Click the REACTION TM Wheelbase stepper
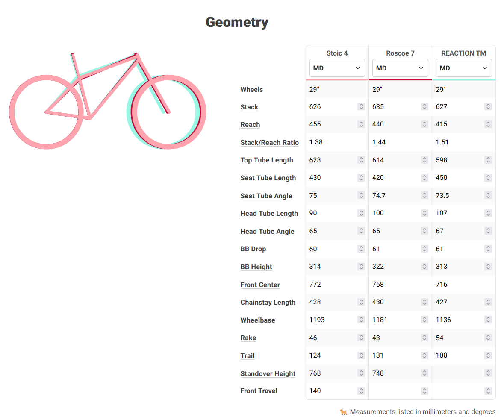Screen dimensions: 504x420 [488, 320]
